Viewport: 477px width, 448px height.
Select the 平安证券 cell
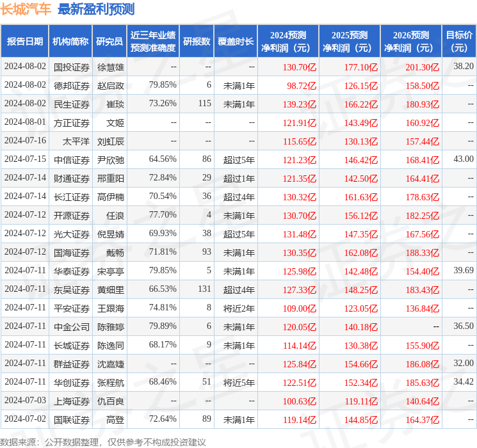[x=72, y=308]
